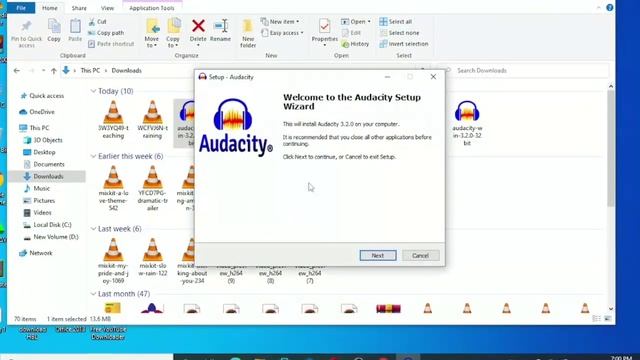Select Videos in navigation pane
This screenshot has height=360, width=640.
[x=42, y=213]
